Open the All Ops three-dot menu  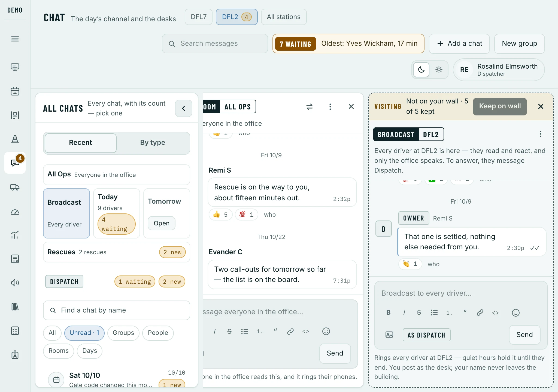point(330,107)
